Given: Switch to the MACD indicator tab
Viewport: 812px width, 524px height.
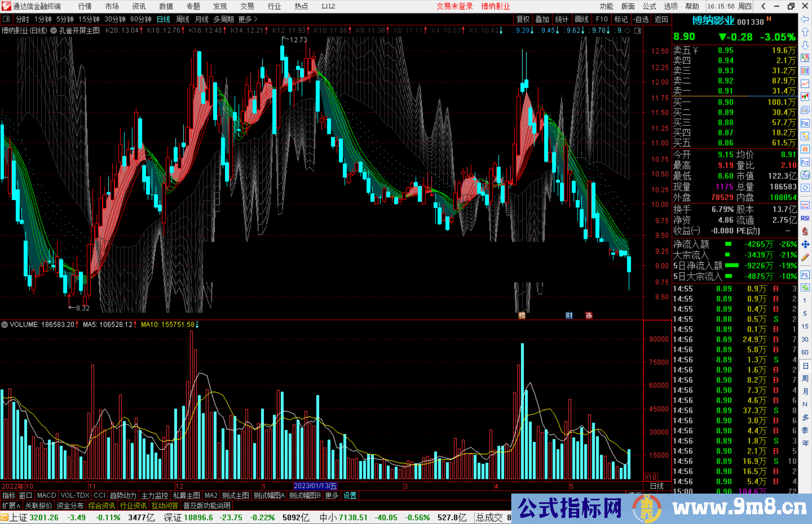Looking at the screenshot, I should [46, 495].
